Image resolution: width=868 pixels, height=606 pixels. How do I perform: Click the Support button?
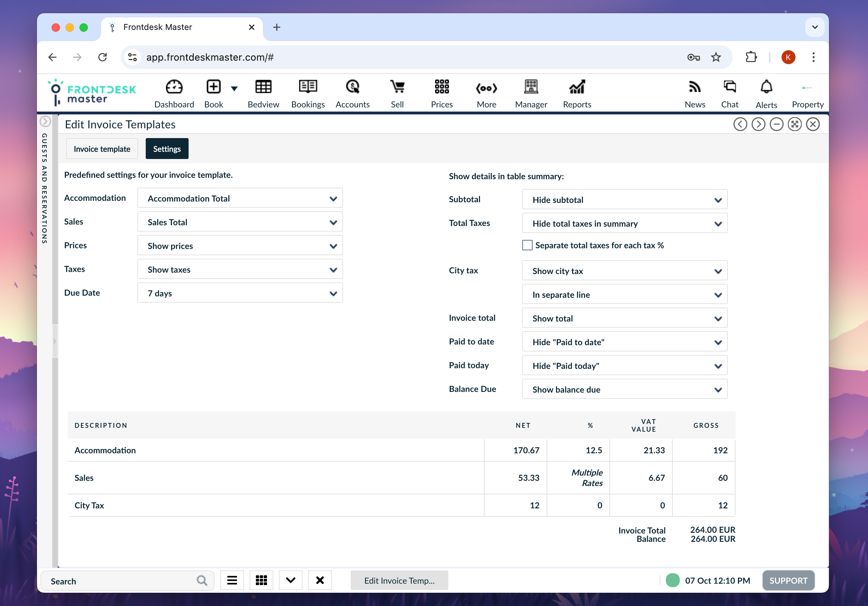[789, 580]
